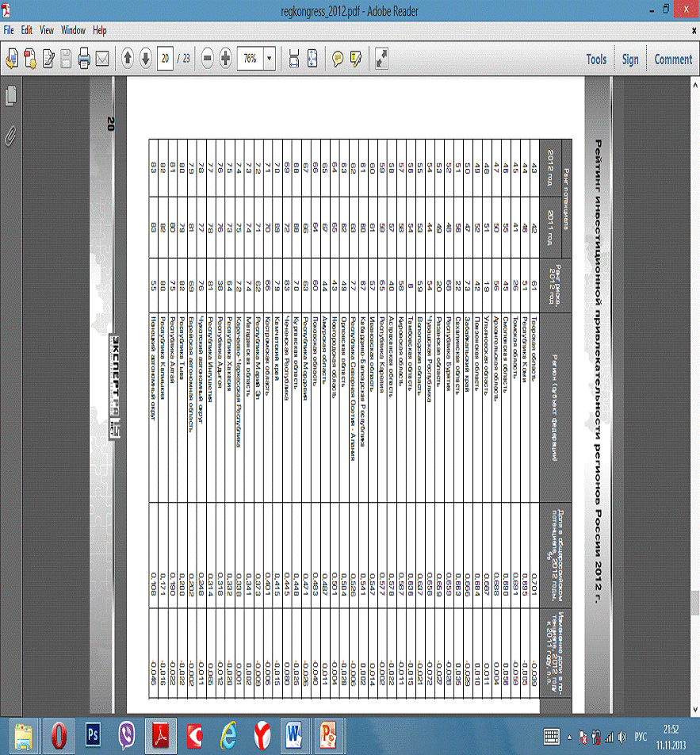700x755 pixels.
Task: Open Internet Explorer from the taskbar
Action: pos(228,736)
